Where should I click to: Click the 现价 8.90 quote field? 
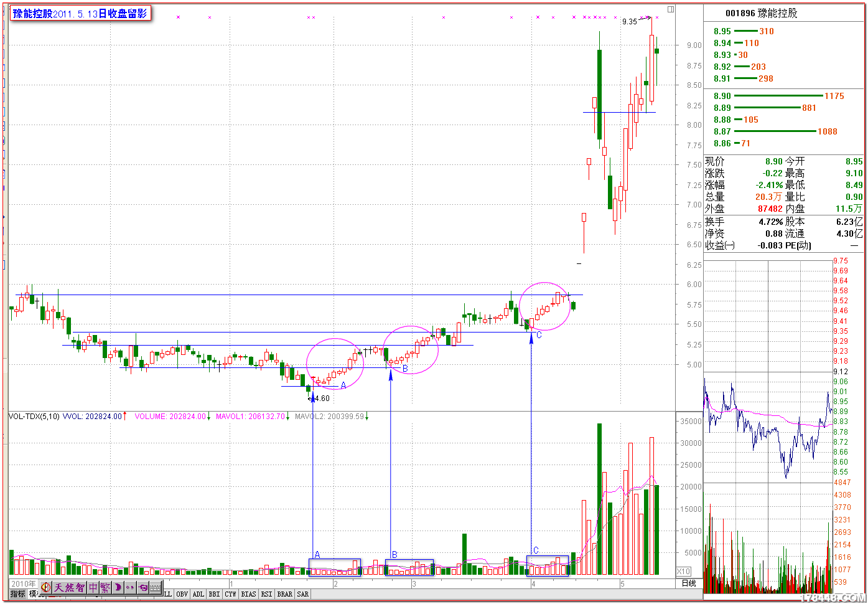pyautogui.click(x=744, y=161)
